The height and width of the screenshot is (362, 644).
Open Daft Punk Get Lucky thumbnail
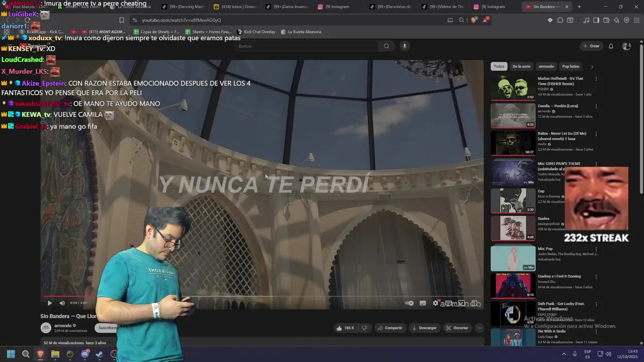(x=513, y=313)
